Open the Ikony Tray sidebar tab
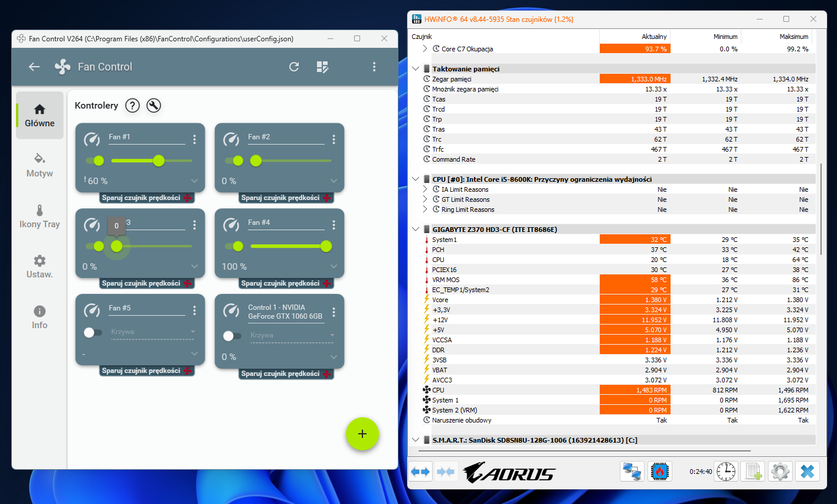 pyautogui.click(x=40, y=217)
